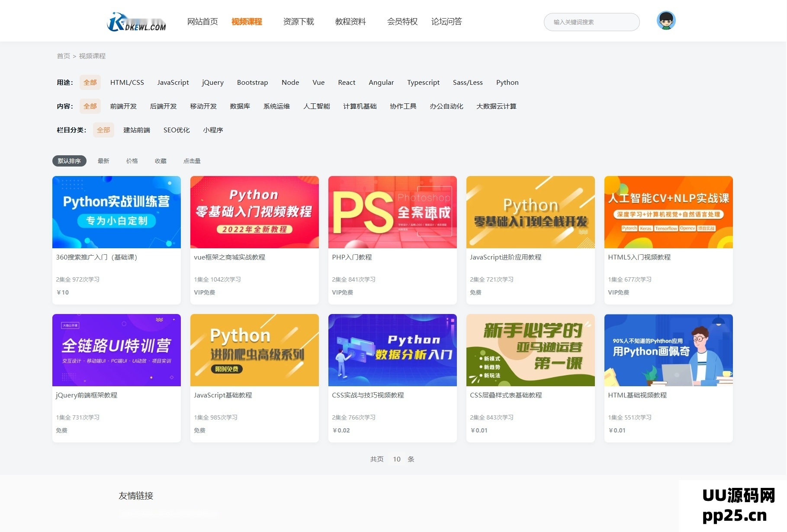Open the Python实战训练营 course thumbnail
The image size is (787, 532).
click(116, 212)
